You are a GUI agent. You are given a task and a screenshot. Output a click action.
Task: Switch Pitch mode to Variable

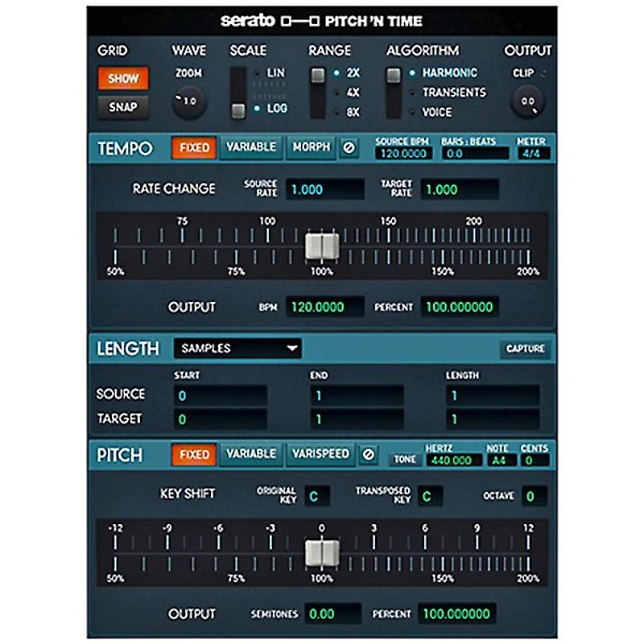click(251, 454)
